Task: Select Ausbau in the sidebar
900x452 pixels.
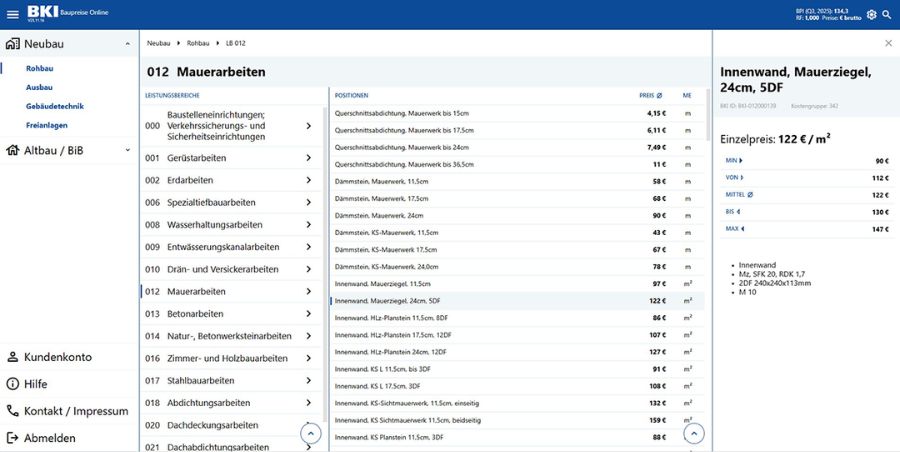Action: 39,87
